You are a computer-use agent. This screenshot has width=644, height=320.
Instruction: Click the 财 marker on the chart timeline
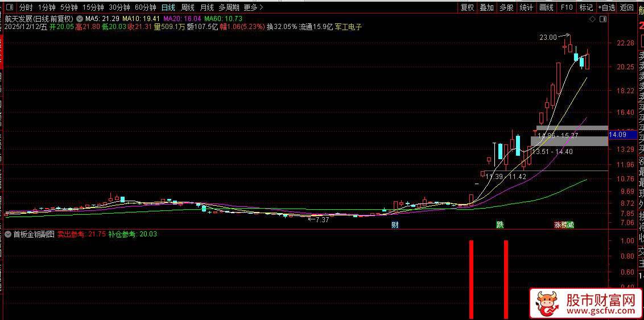(395, 225)
